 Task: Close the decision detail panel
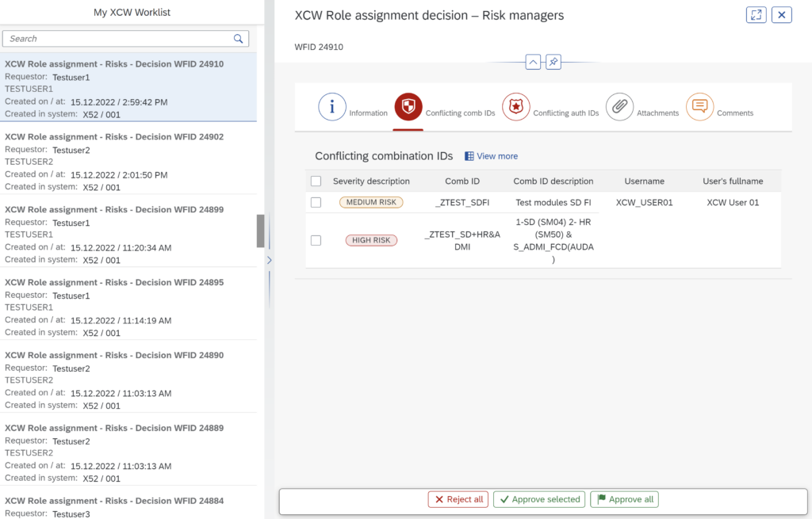click(781, 15)
